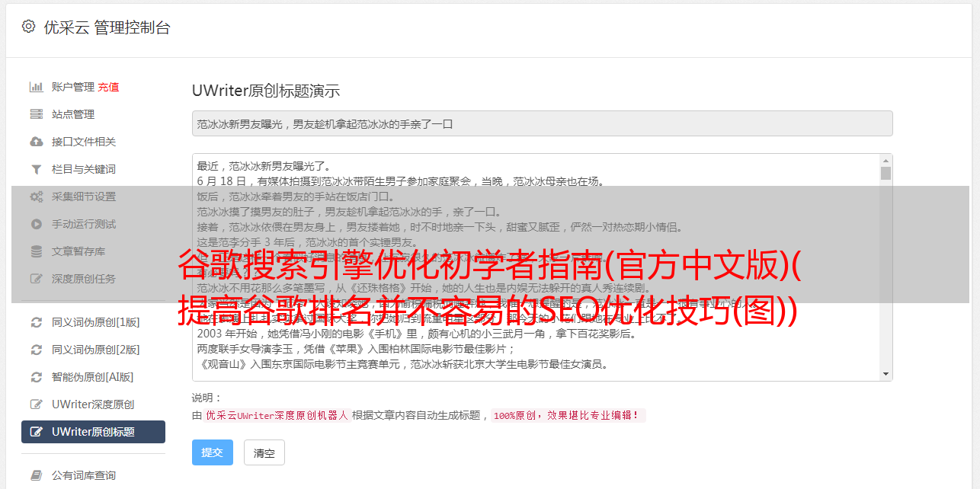Open the UWriter原创标题 sidebar item
This screenshot has width=980, height=489.
(93, 432)
